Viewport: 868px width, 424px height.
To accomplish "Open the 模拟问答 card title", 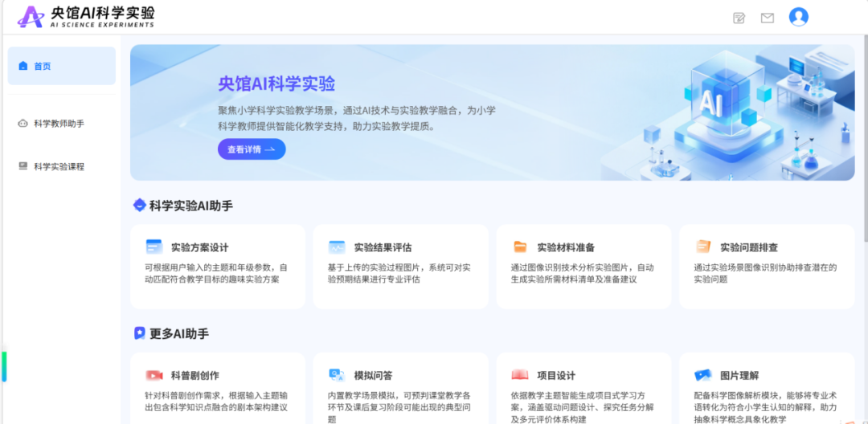I will point(373,375).
